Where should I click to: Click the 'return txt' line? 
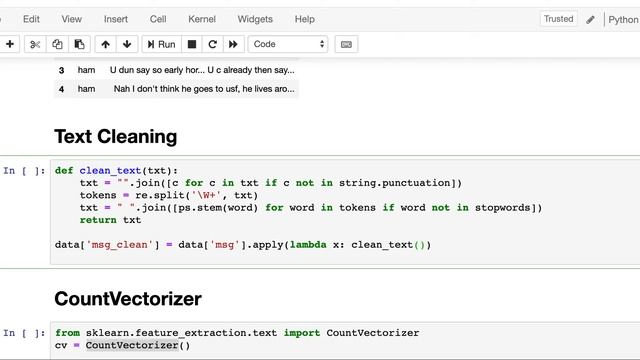pyautogui.click(x=110, y=220)
